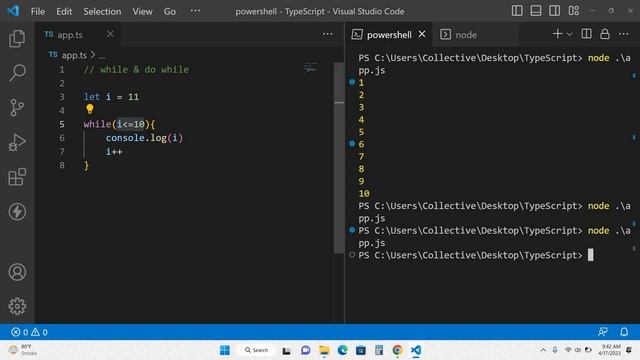Click the command marker beside output 1
Screen dimensions: 640x360
[x=352, y=82]
